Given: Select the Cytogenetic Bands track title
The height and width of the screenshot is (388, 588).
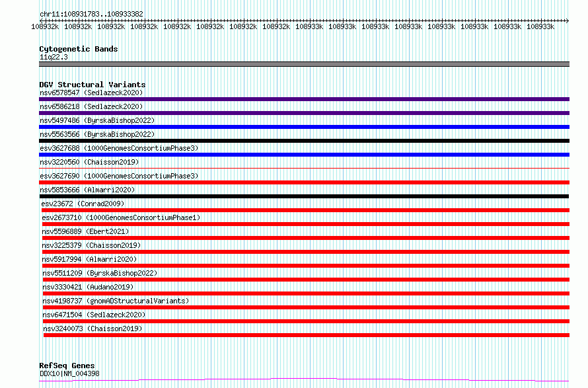Looking at the screenshot, I should tap(79, 49).
